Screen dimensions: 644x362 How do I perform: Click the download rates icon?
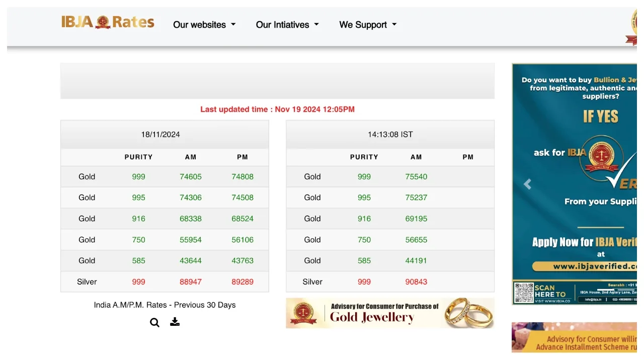[x=175, y=322]
